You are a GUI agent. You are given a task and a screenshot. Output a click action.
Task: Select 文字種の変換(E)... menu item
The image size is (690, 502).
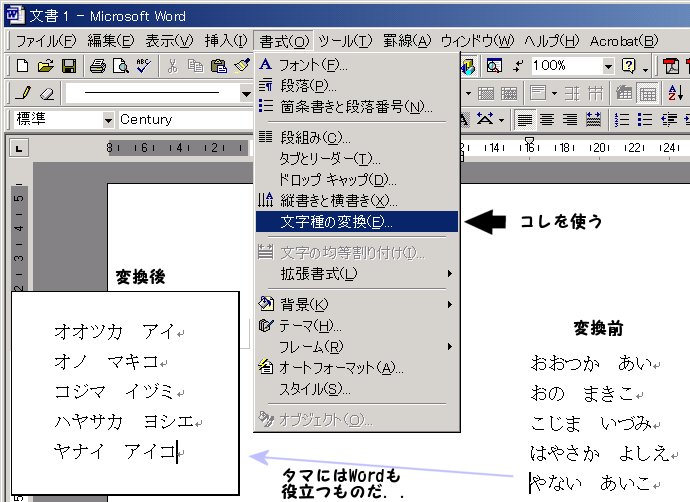(357, 221)
